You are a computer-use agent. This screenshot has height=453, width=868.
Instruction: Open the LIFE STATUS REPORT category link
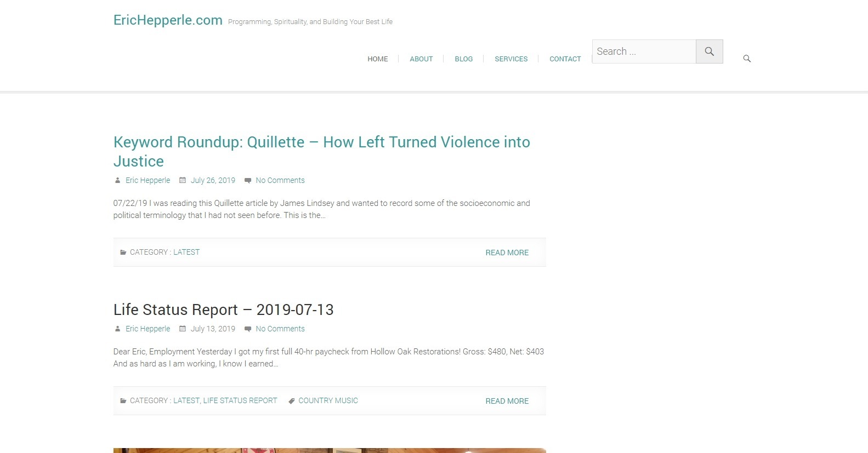[x=240, y=401]
